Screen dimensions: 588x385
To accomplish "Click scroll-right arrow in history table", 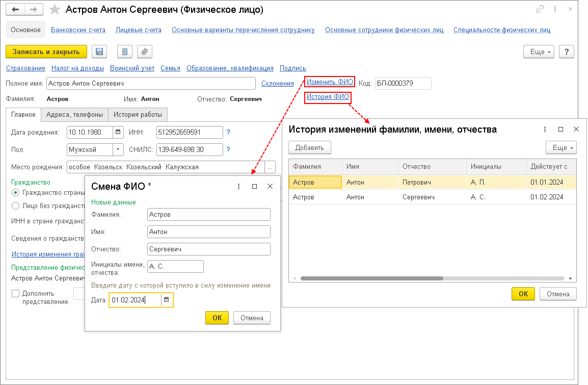I will 570,278.
